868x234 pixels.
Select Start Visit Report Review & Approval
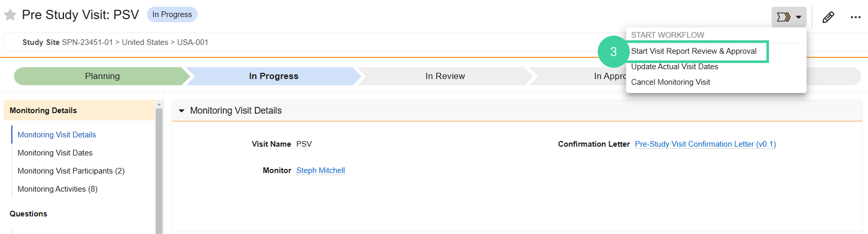click(x=694, y=51)
